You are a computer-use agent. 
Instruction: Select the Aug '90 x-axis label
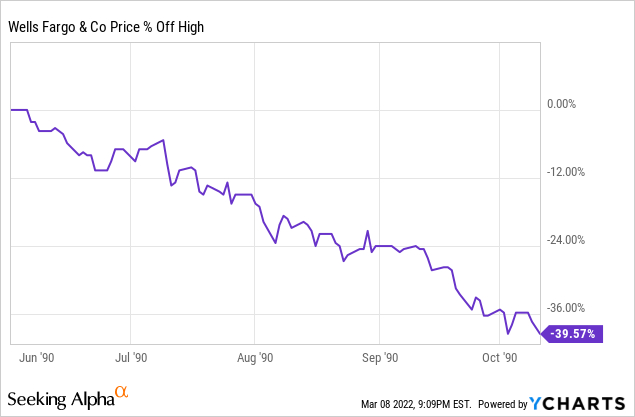(256, 356)
